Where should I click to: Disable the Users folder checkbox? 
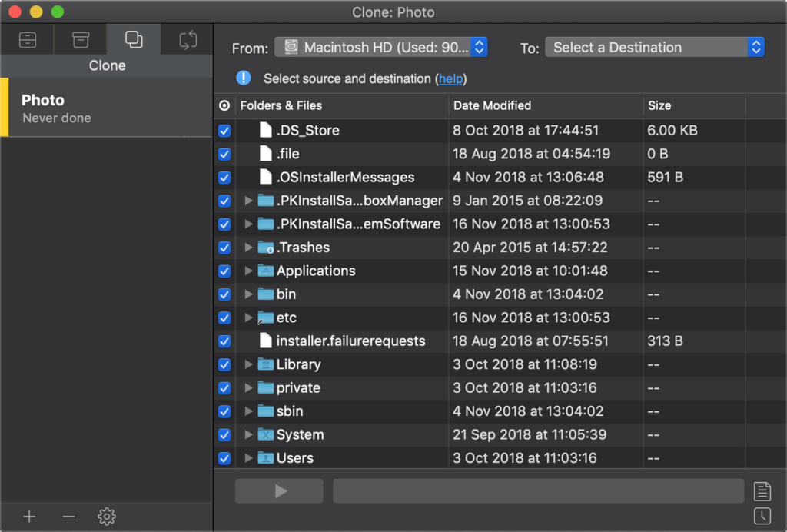(224, 457)
